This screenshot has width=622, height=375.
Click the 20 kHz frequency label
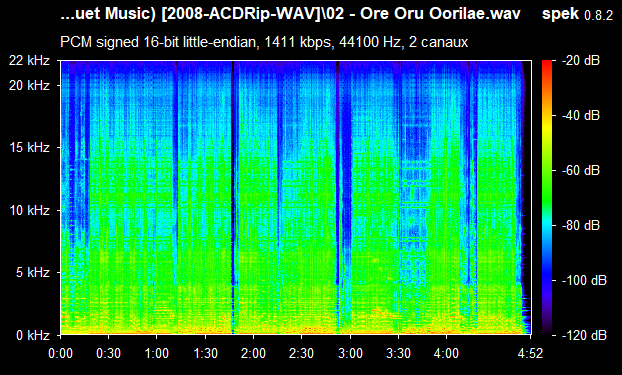click(30, 85)
